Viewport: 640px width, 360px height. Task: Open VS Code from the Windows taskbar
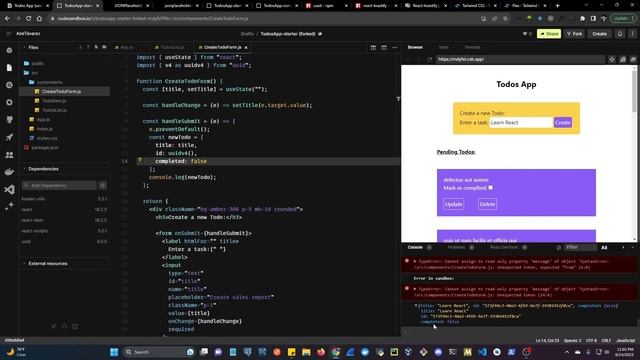click(x=482, y=352)
